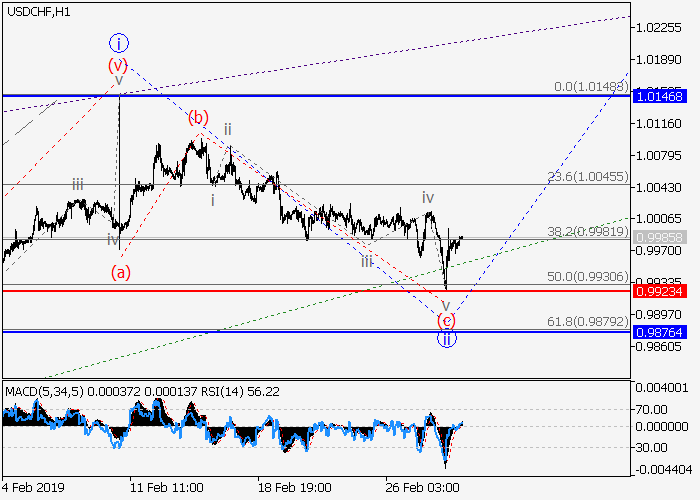Click the blue circled wave ii marker
This screenshot has height=500, width=700.
(x=447, y=338)
